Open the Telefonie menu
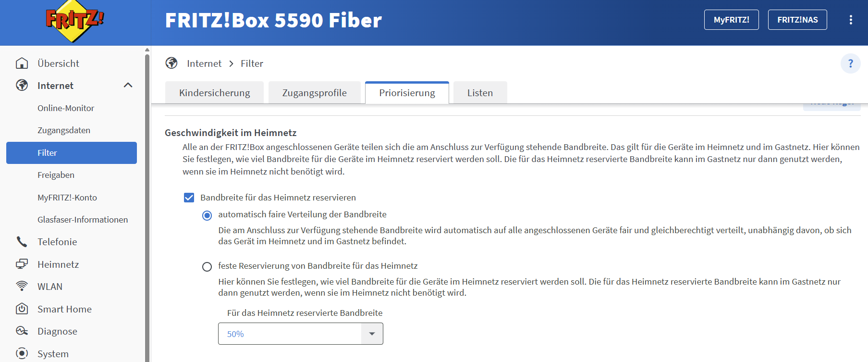Screen dimensions: 868x362 (57, 242)
